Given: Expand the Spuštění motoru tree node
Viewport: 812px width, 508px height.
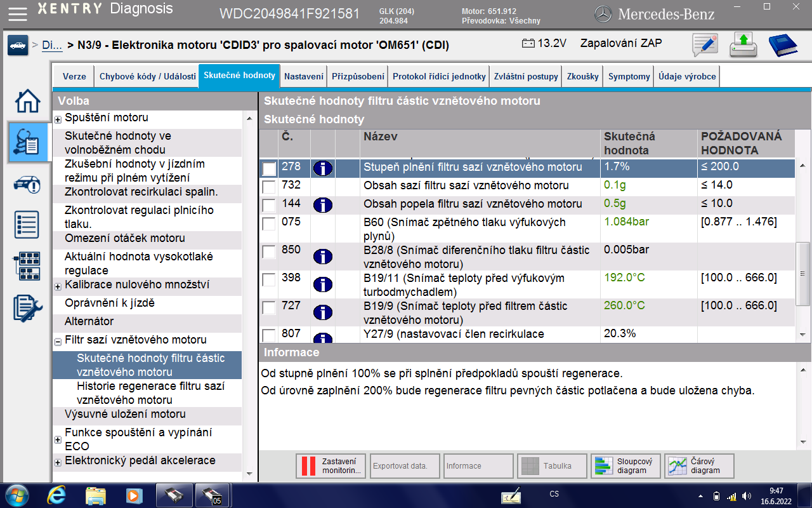Looking at the screenshot, I should (x=58, y=119).
